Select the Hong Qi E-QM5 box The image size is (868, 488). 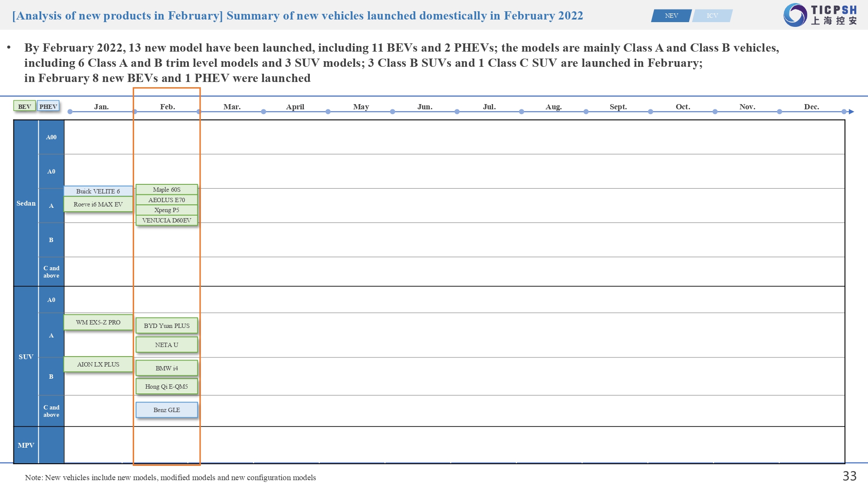(167, 386)
